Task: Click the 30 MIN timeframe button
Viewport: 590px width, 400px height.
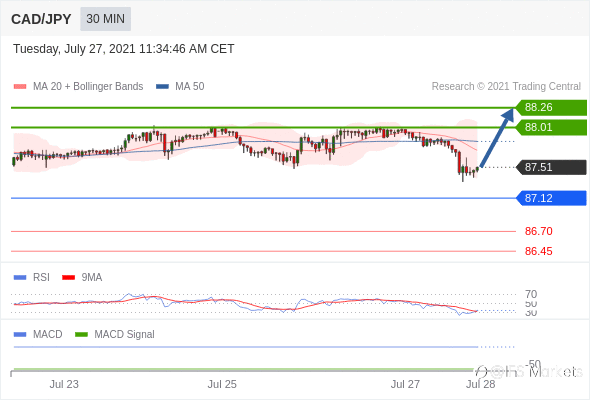Action: [105, 19]
